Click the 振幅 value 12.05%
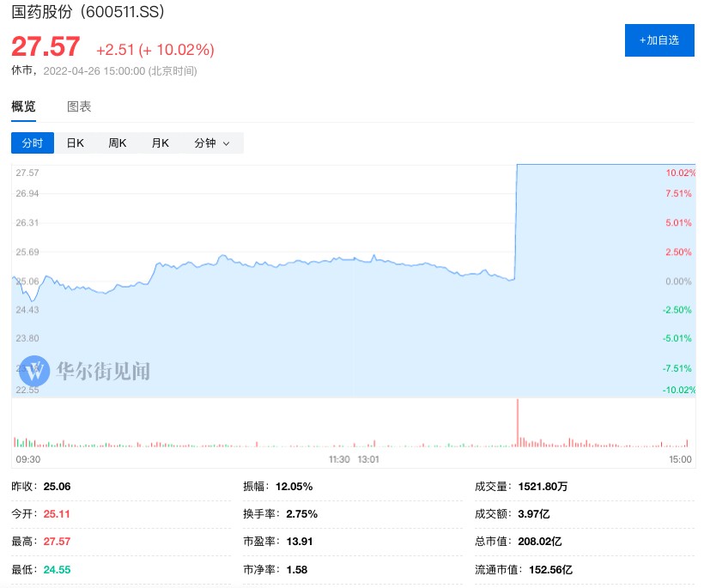Screen dimensions: 710x588 click(x=294, y=487)
